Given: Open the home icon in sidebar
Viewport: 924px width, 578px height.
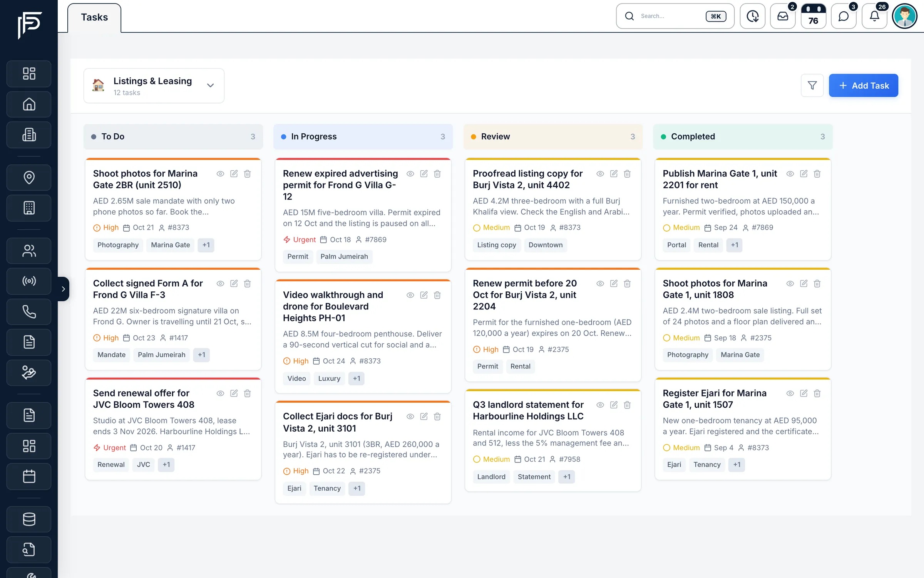Looking at the screenshot, I should (x=29, y=104).
